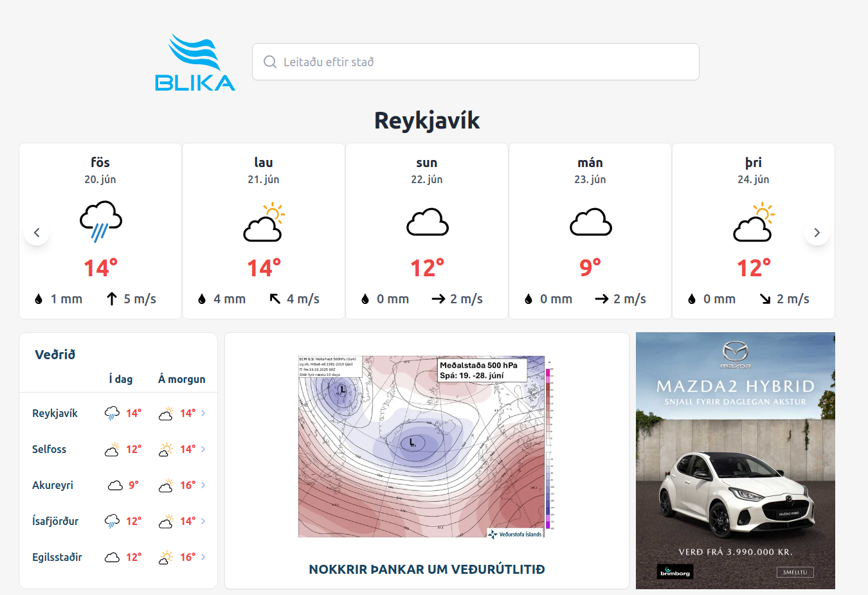Click the SMELLTU button on the Mazda ad
The height and width of the screenshot is (595, 868).
(795, 571)
